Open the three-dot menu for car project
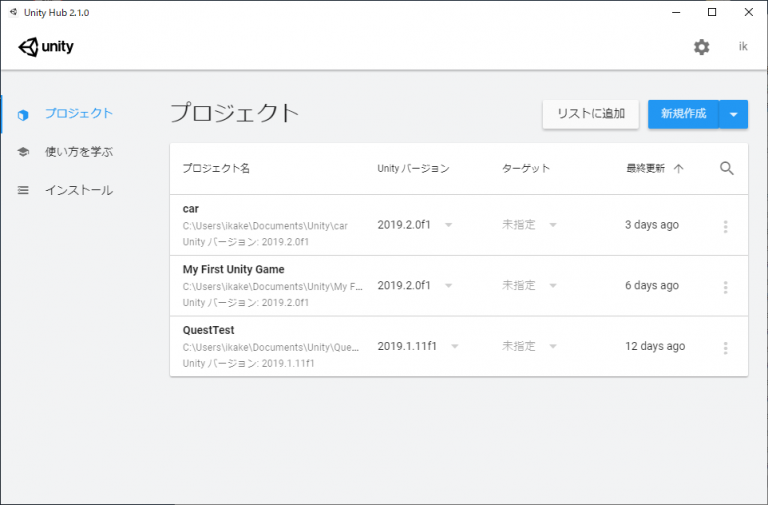768x505 pixels. [x=725, y=226]
